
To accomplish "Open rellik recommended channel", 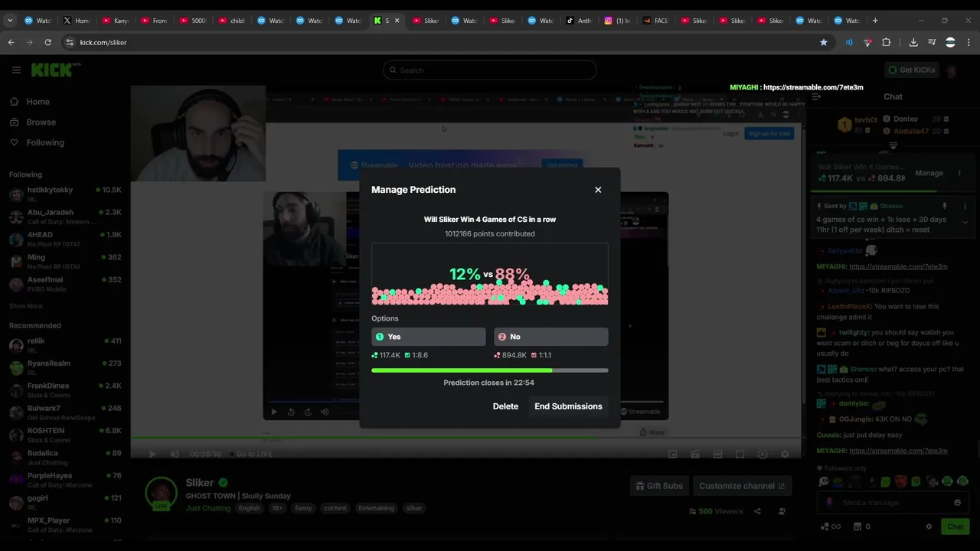I will point(65,345).
